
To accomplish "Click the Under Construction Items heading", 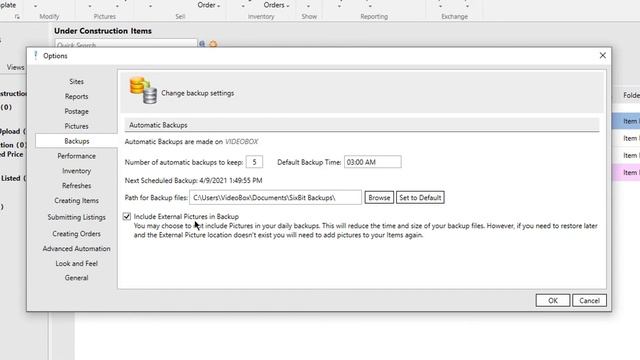I will point(103,31).
